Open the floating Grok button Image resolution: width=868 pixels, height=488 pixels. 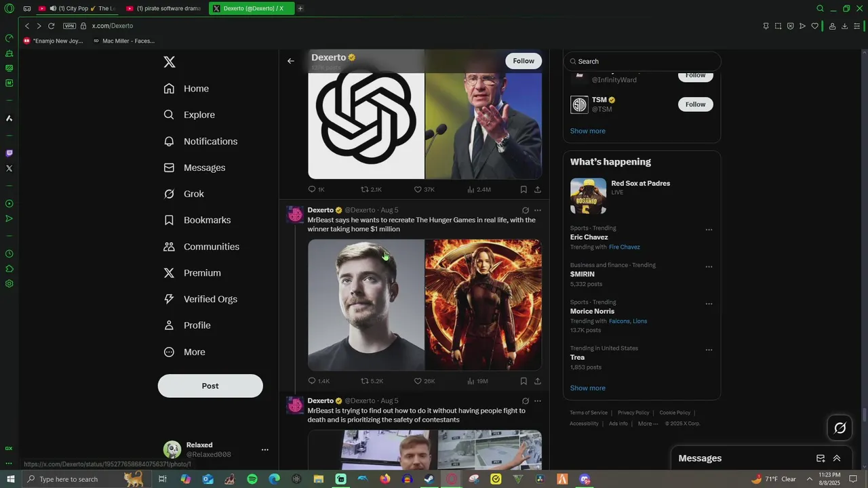tap(840, 428)
